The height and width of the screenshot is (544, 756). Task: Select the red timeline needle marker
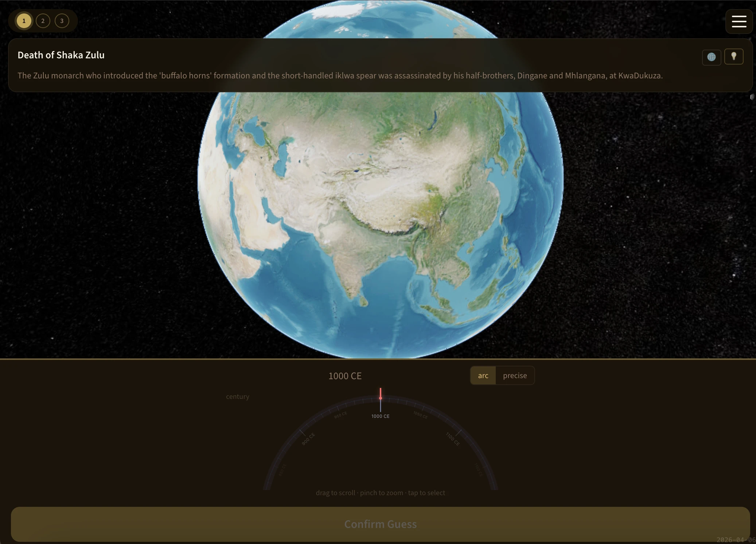[x=380, y=394]
